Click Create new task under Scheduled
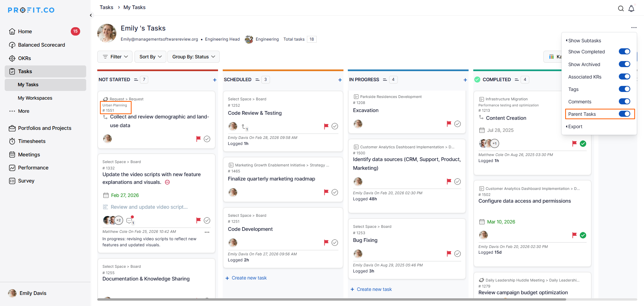This screenshot has width=644, height=306. pyautogui.click(x=249, y=278)
